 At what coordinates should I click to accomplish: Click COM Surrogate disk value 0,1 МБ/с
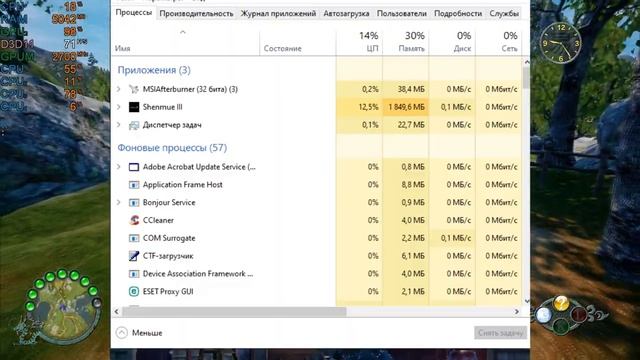(x=456, y=238)
